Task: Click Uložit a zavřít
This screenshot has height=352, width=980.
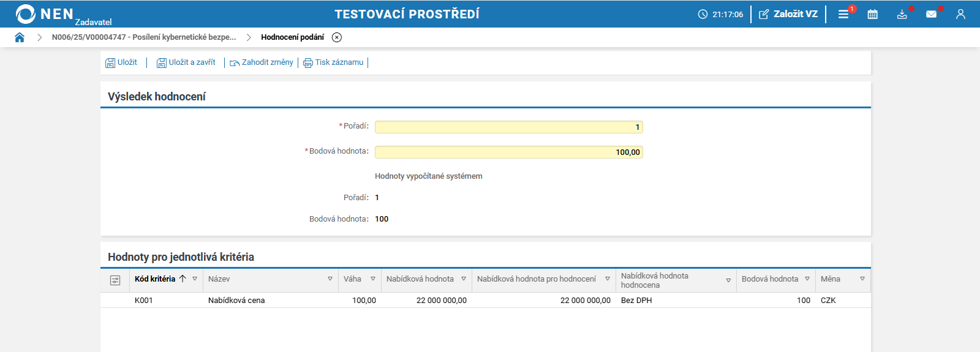Action: pos(186,62)
